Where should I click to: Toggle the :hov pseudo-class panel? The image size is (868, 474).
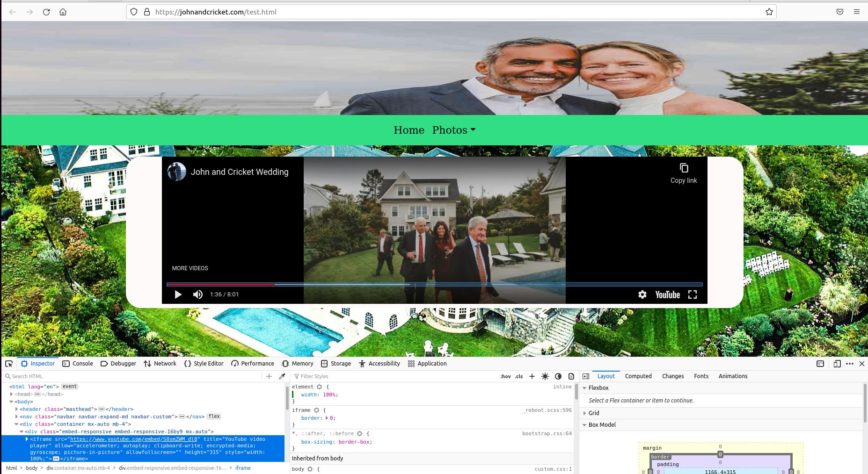[506, 376]
